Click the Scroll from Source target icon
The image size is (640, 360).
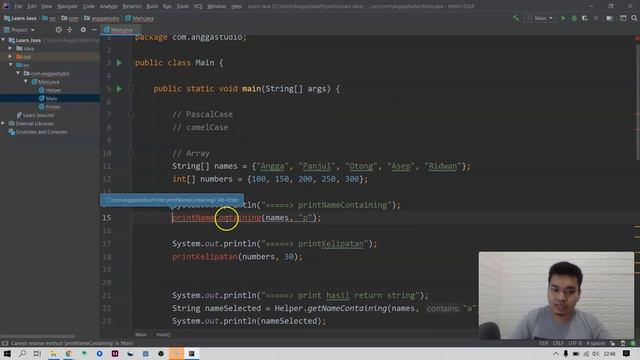pos(58,30)
